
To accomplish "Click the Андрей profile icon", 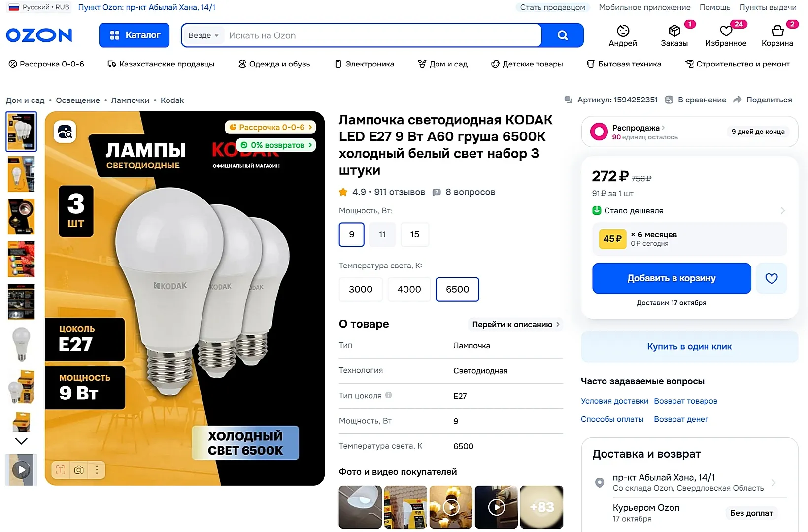I will [623, 32].
